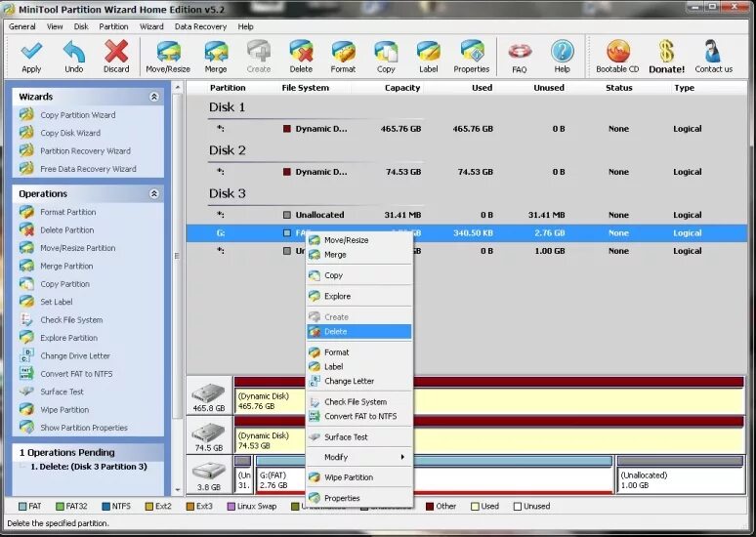Screen dimensions: 756x537
Task: Click Convert FAT to NTFS in sidebar
Action: pos(76,374)
